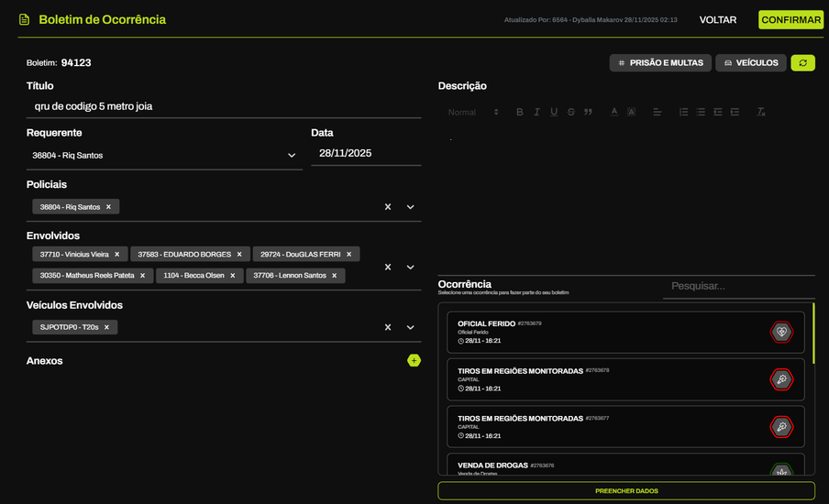Open the Normal paragraph style dropdown
Viewport: 829px width, 504px height.
pyautogui.click(x=473, y=112)
